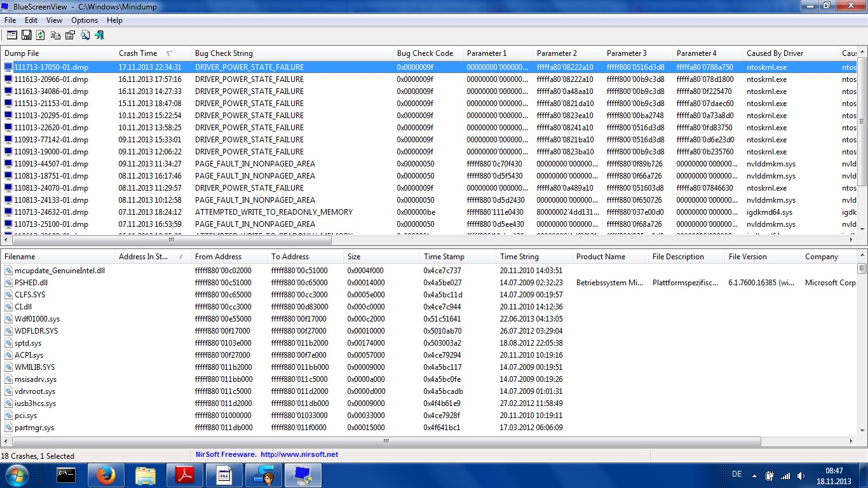The image size is (868, 488).
Task: Sort by Bug Check Code column header
Action: 428,53
